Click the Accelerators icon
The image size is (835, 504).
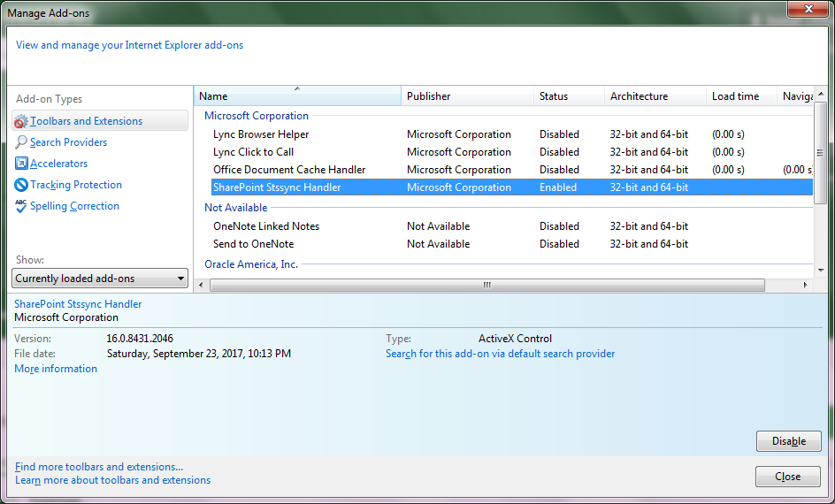coord(20,164)
